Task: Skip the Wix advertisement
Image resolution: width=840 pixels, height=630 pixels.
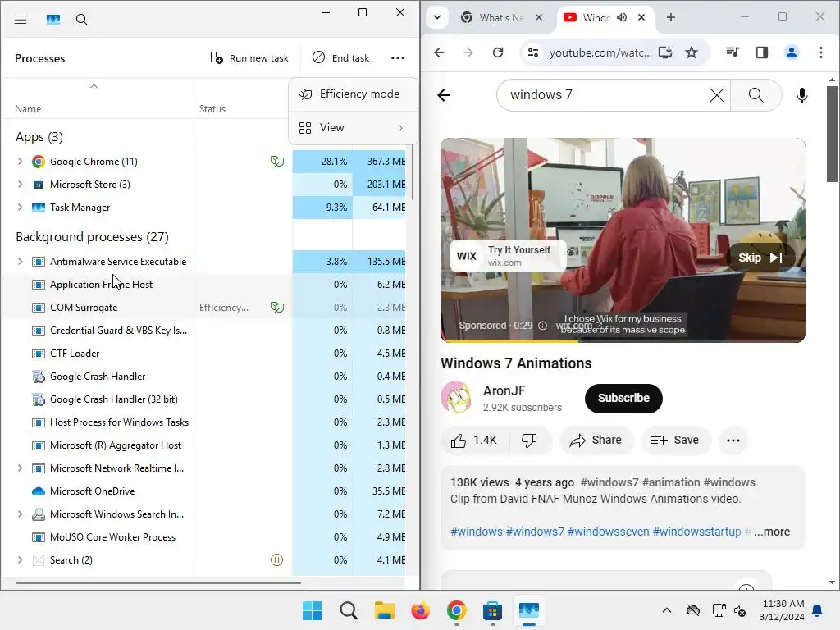Action: click(x=760, y=258)
